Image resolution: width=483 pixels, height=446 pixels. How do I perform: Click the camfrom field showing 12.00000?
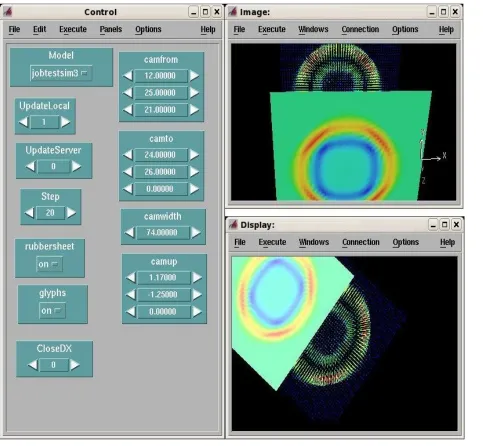click(x=161, y=75)
